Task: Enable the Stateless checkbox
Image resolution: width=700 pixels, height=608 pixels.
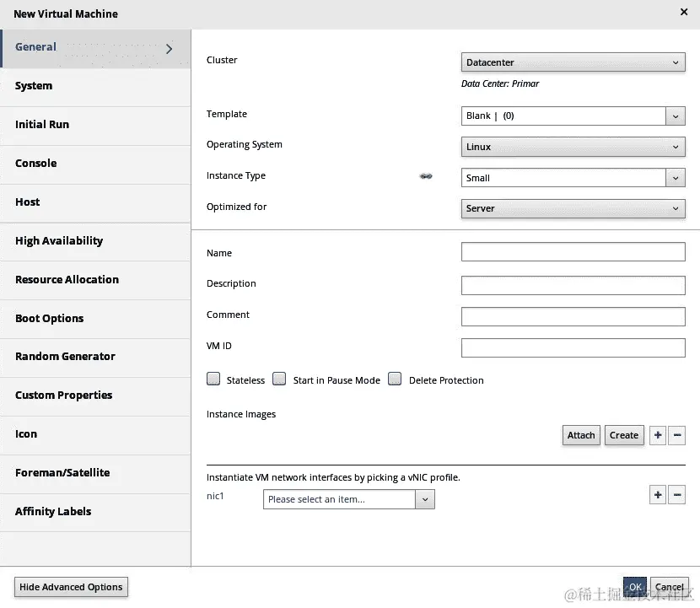Action: [213, 379]
